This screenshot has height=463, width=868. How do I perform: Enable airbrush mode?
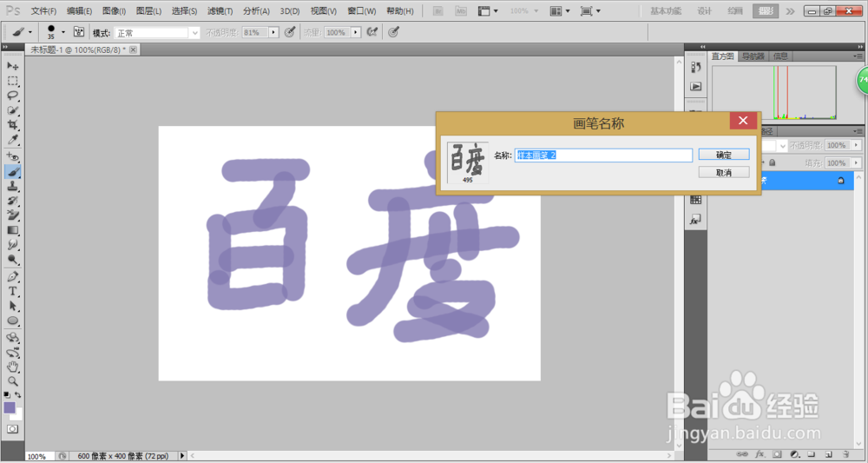click(372, 32)
